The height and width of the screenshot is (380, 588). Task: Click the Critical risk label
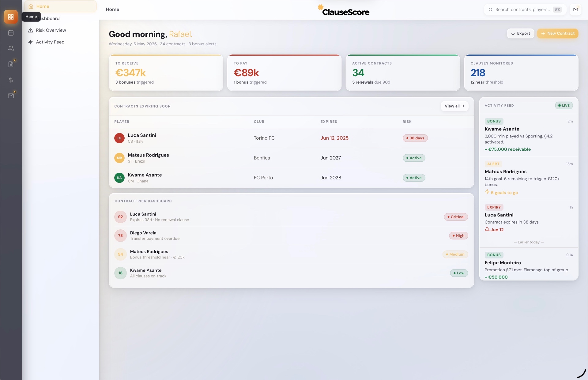tap(456, 217)
